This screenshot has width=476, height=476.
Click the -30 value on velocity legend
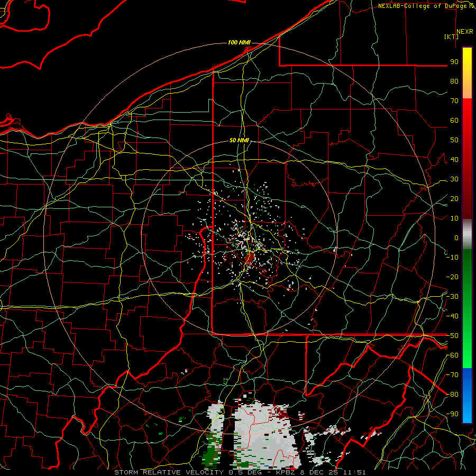[x=452, y=297]
